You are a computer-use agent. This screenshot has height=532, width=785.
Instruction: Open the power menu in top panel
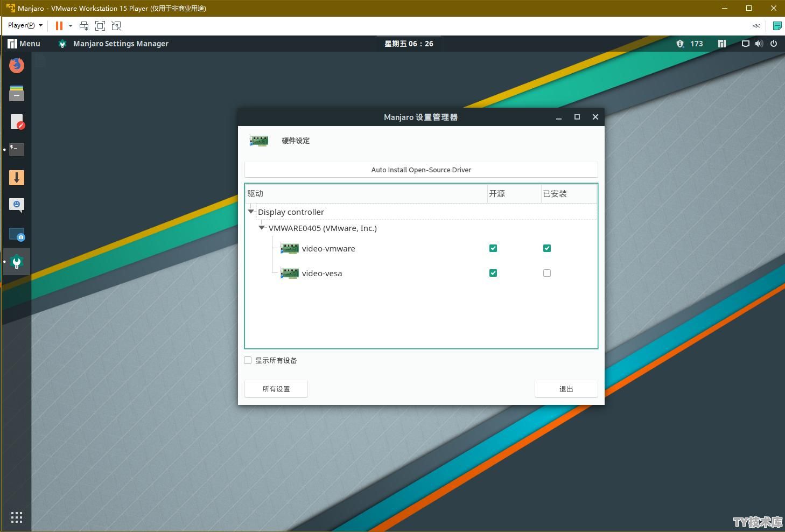click(774, 44)
